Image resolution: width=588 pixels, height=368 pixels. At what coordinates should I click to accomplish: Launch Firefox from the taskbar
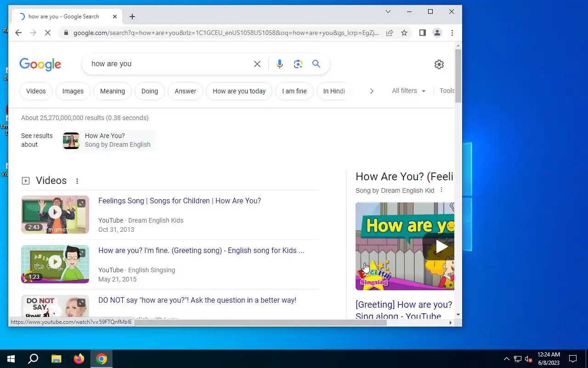[x=79, y=359]
